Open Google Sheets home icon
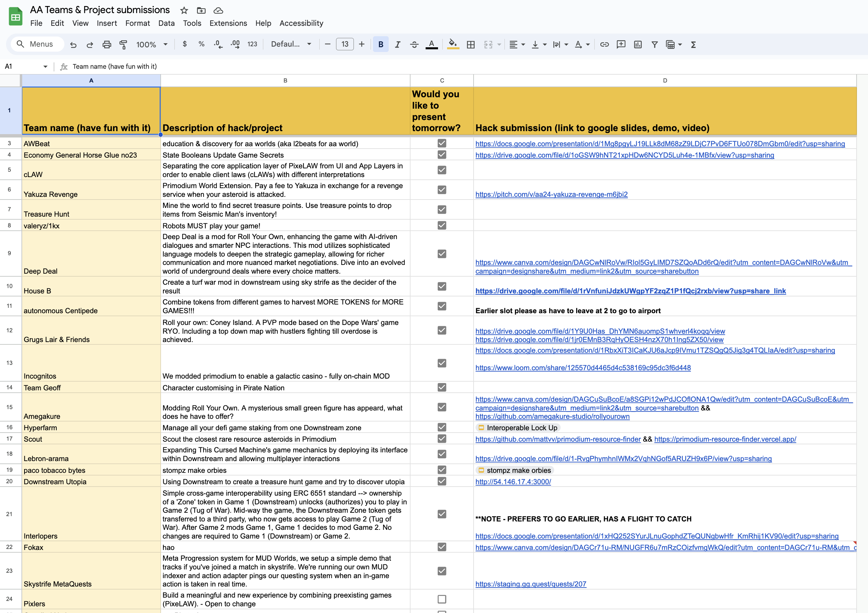This screenshot has width=868, height=613. [x=15, y=17]
